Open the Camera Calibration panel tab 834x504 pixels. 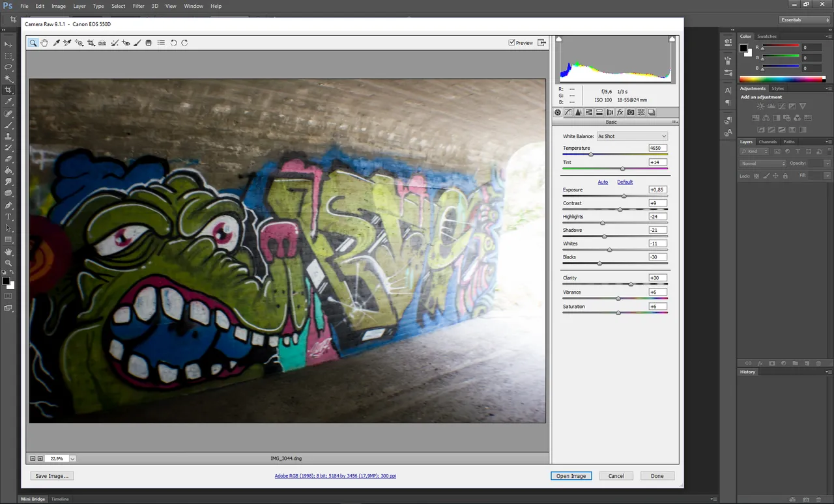[631, 113]
